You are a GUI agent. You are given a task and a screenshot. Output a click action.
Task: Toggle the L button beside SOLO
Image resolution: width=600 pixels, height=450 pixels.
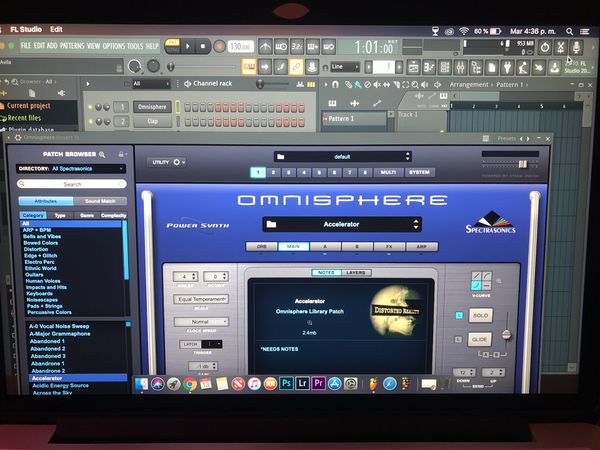pos(459,315)
